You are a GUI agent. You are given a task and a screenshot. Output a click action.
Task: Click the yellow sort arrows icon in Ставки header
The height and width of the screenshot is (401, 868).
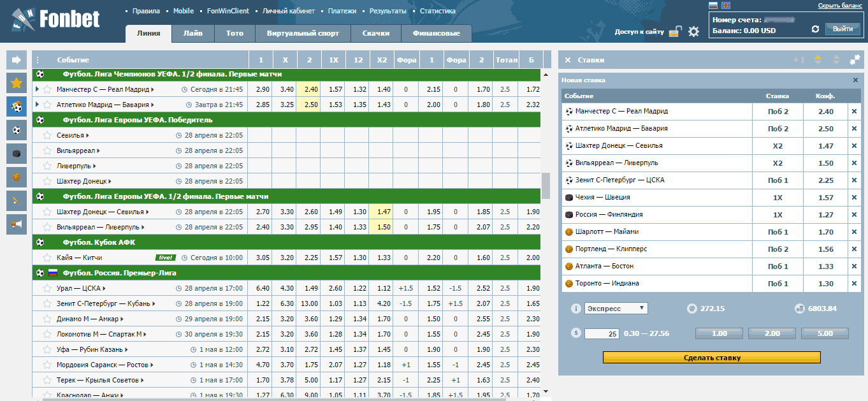tap(818, 60)
